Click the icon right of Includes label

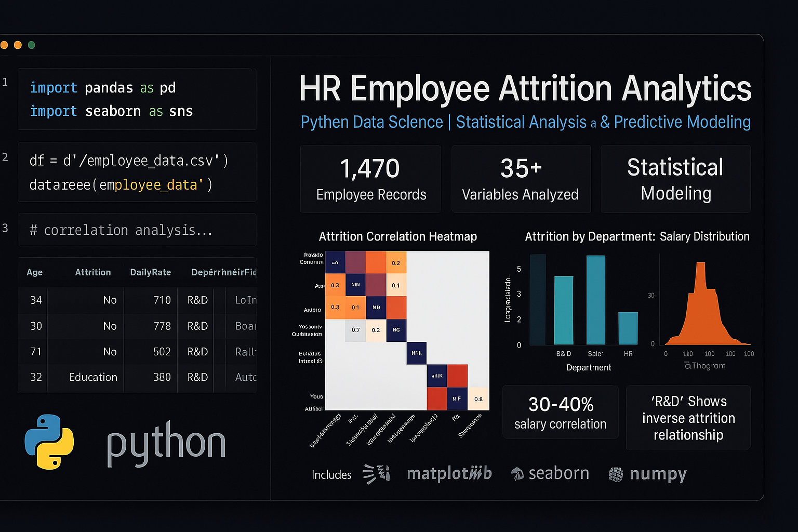pos(376,474)
